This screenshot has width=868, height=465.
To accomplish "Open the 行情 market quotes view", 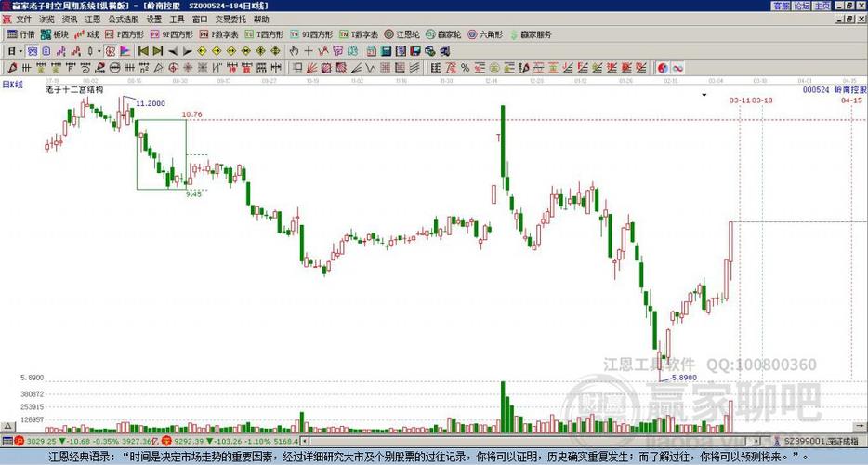I will [x=20, y=34].
